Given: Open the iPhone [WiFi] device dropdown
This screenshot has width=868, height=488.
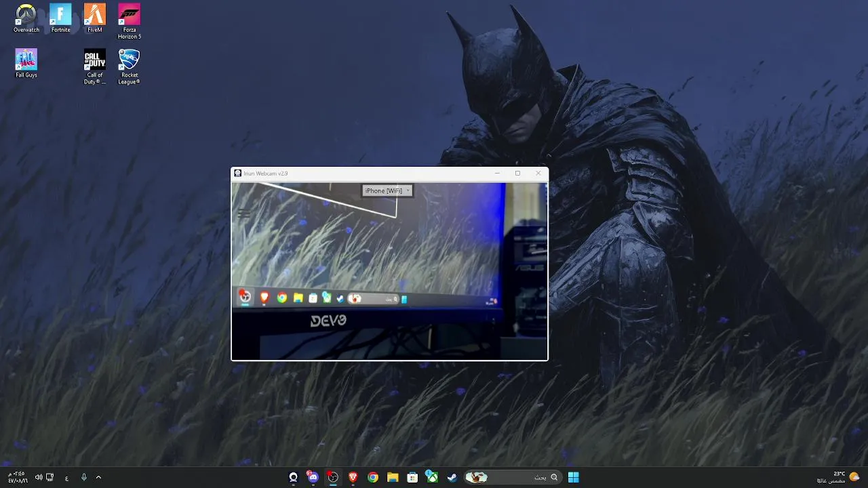Looking at the screenshot, I should pyautogui.click(x=387, y=190).
